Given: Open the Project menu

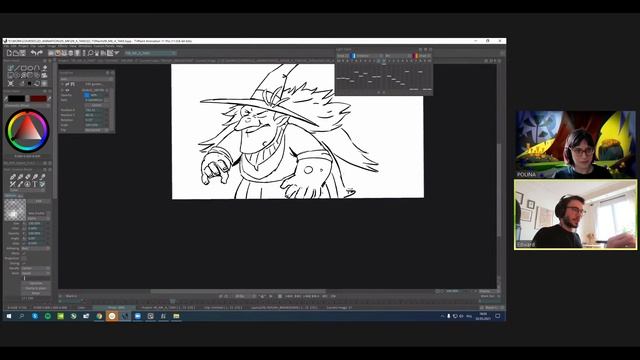Looking at the screenshot, I should tap(23, 46).
